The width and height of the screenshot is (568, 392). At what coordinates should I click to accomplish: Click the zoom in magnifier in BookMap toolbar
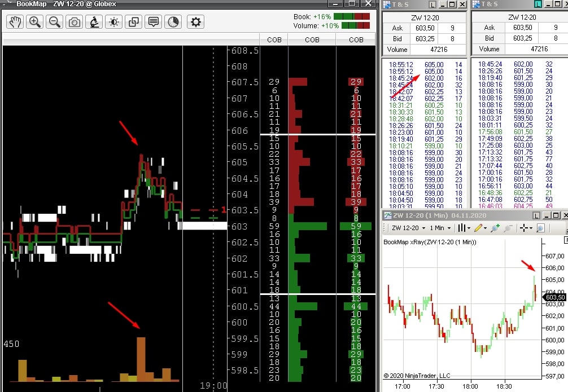pos(35,22)
